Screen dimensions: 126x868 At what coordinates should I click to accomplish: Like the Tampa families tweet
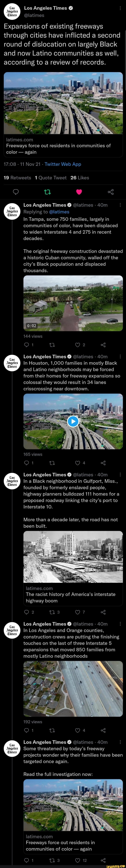pos(78,345)
